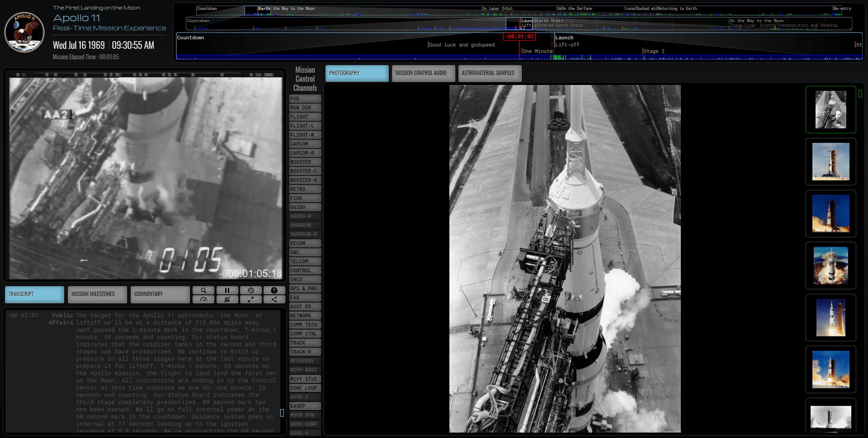The width and height of the screenshot is (868, 438).
Task: Select the CONTROL channel
Action: 305,270
